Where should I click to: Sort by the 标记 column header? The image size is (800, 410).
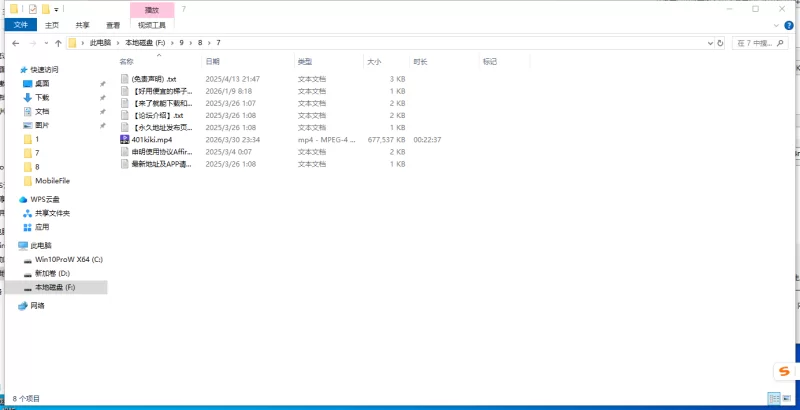pos(490,62)
